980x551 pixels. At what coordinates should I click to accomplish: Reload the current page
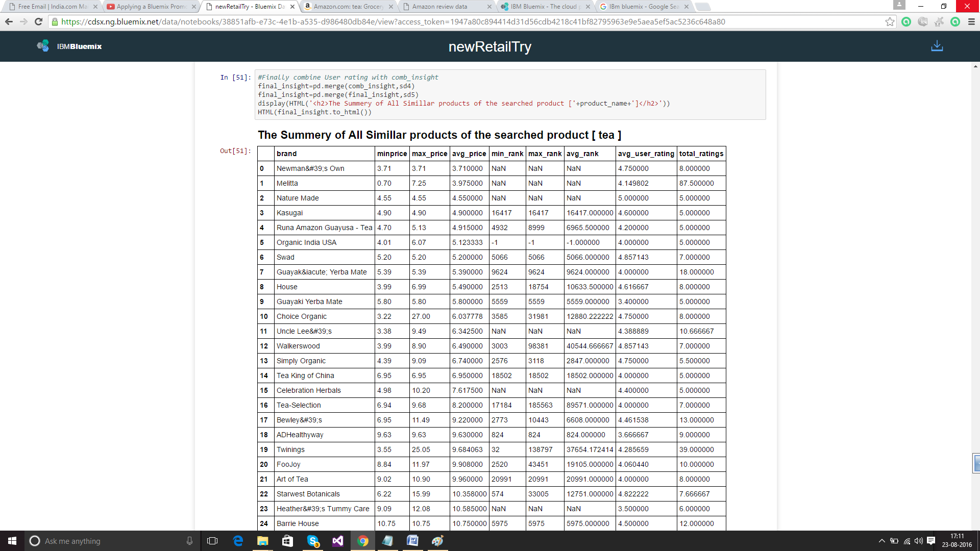tap(38, 21)
